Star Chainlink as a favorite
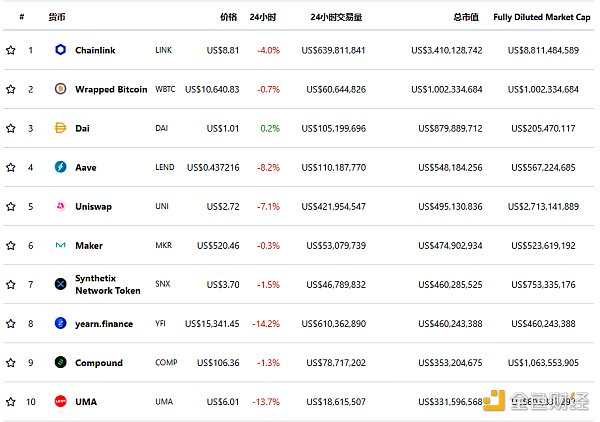The image size is (600, 422). (11, 50)
